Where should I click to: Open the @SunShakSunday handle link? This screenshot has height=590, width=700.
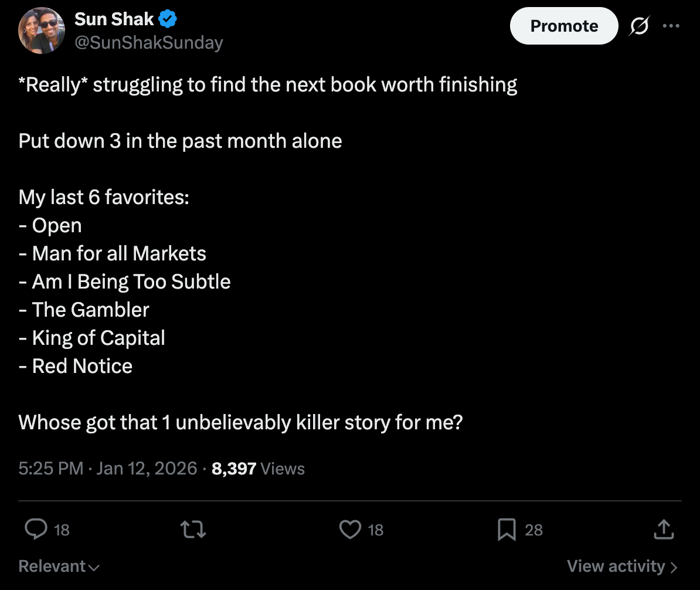click(148, 43)
